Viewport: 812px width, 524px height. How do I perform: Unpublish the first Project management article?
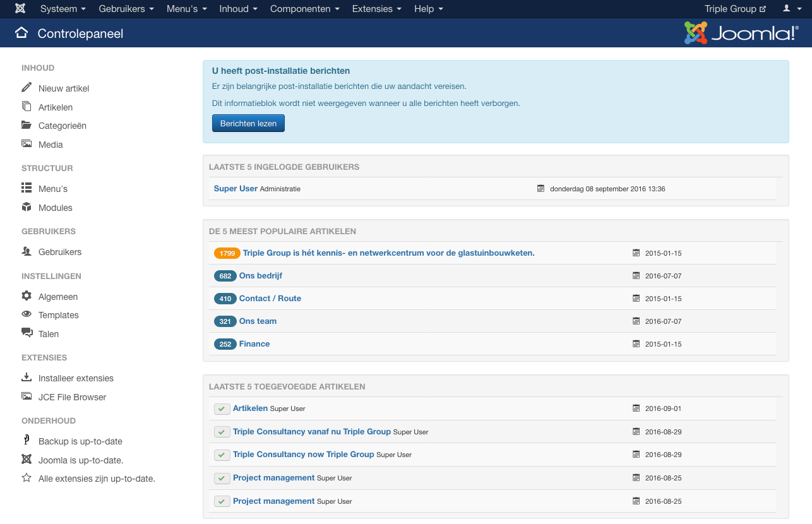click(222, 479)
